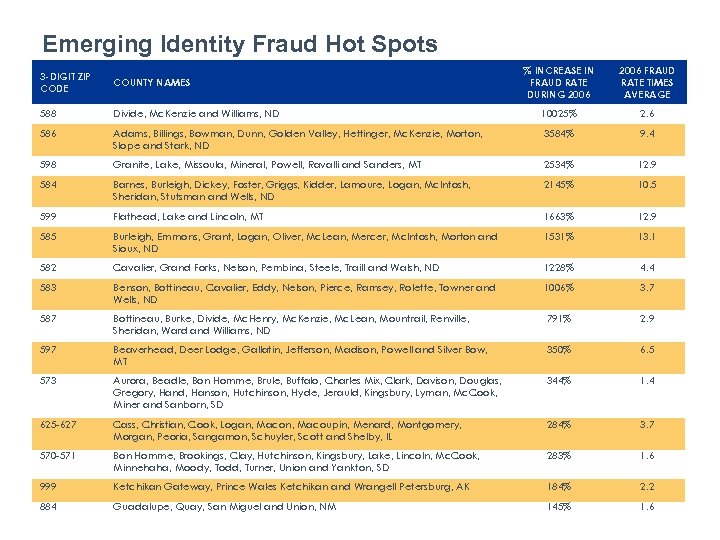This screenshot has height=540, width=720.
Task: Click the 6.5 fraud rate value
Action: coord(647,350)
